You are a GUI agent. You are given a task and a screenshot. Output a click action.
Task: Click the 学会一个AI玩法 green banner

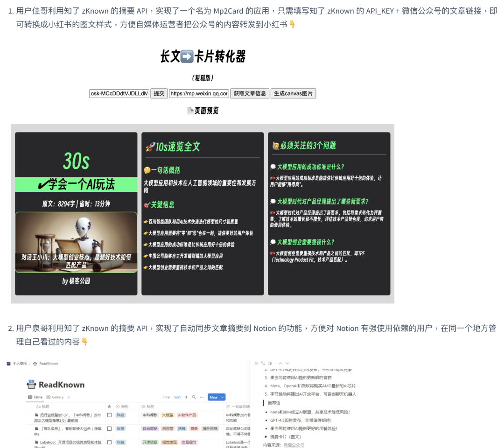tap(76, 184)
